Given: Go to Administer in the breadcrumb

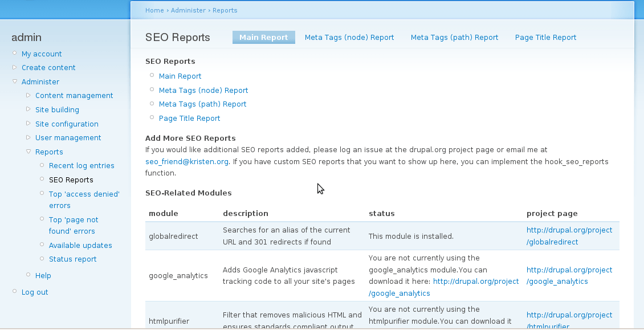Looking at the screenshot, I should pos(188,10).
